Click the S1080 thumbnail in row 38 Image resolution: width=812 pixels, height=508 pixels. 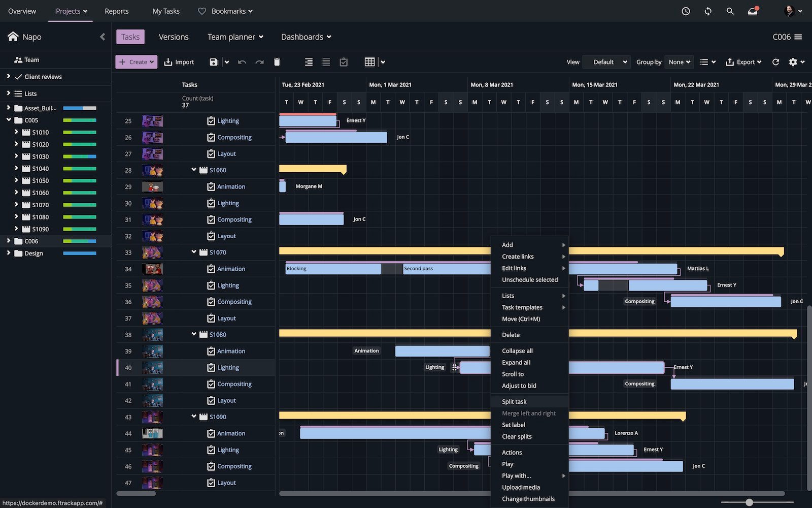pyautogui.click(x=152, y=335)
